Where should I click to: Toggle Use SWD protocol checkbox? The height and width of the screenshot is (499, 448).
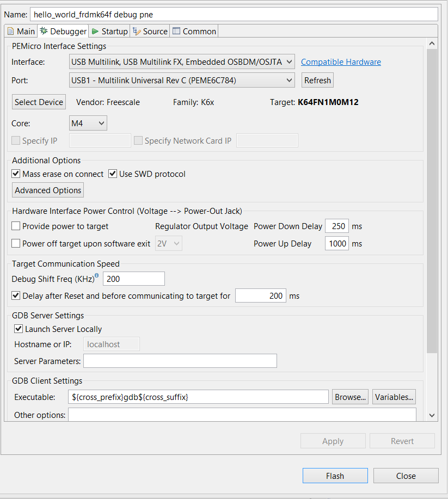coord(113,174)
